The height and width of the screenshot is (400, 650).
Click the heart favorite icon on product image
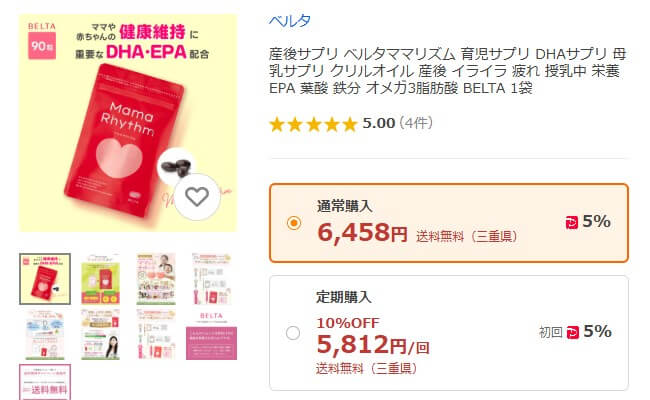click(197, 197)
